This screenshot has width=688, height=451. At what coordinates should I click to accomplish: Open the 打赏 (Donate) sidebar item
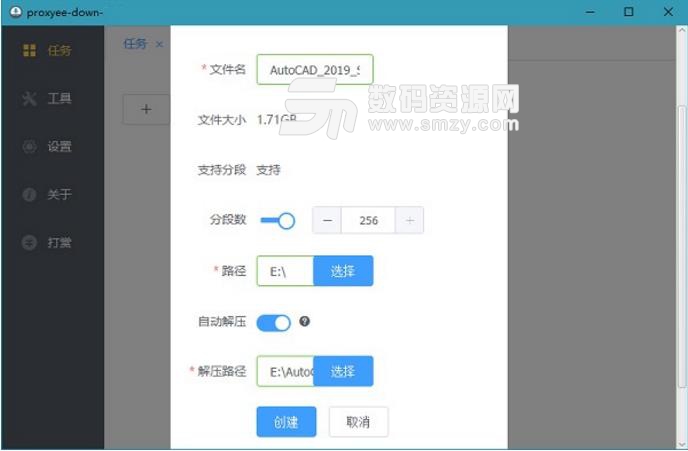(x=53, y=242)
